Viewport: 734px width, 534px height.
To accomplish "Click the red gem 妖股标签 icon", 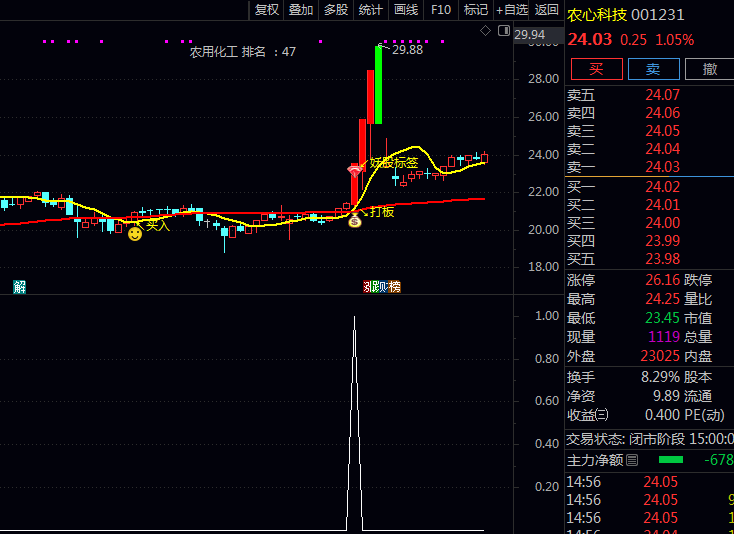I will (x=355, y=170).
